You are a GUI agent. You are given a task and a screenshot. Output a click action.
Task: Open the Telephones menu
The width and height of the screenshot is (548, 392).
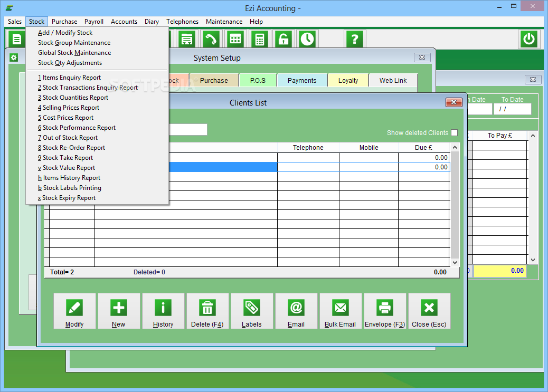183,22
